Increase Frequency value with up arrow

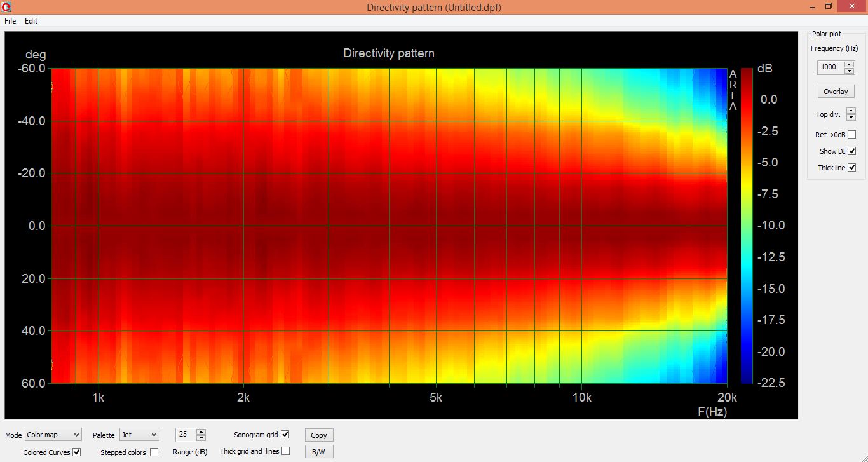point(850,64)
